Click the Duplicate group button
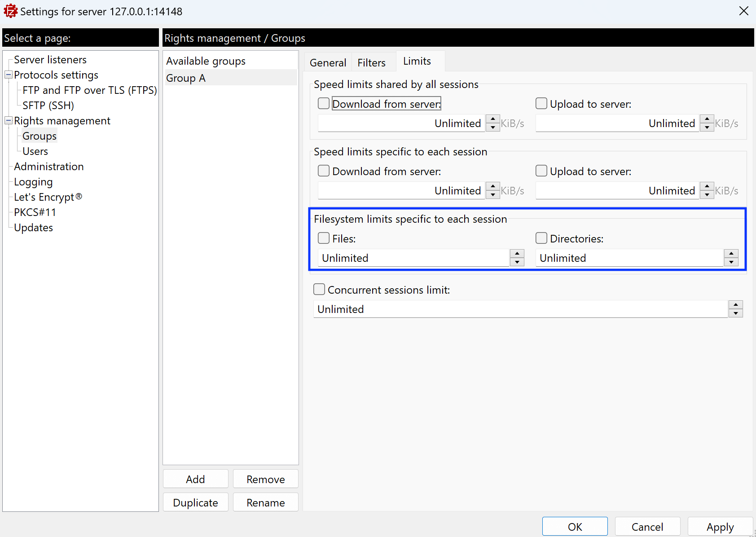Screen dimensions: 756x537 tap(195, 502)
